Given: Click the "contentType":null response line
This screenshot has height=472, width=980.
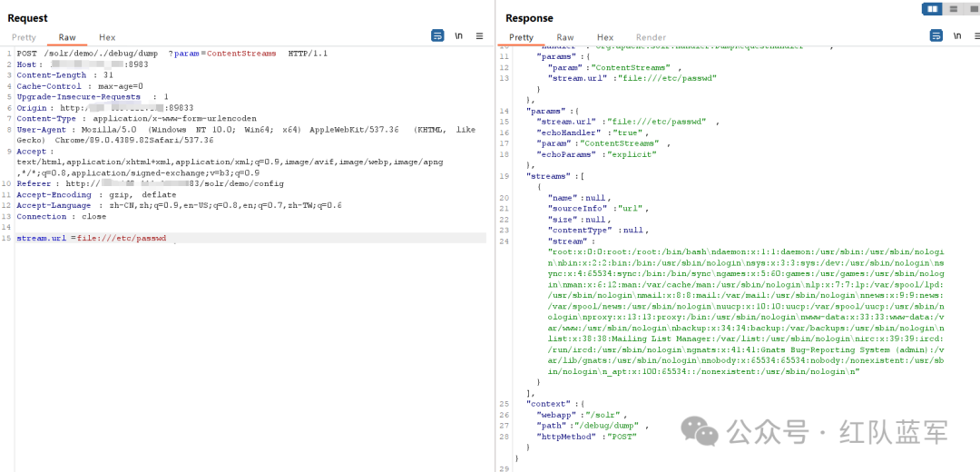Looking at the screenshot, I should click(596, 230).
